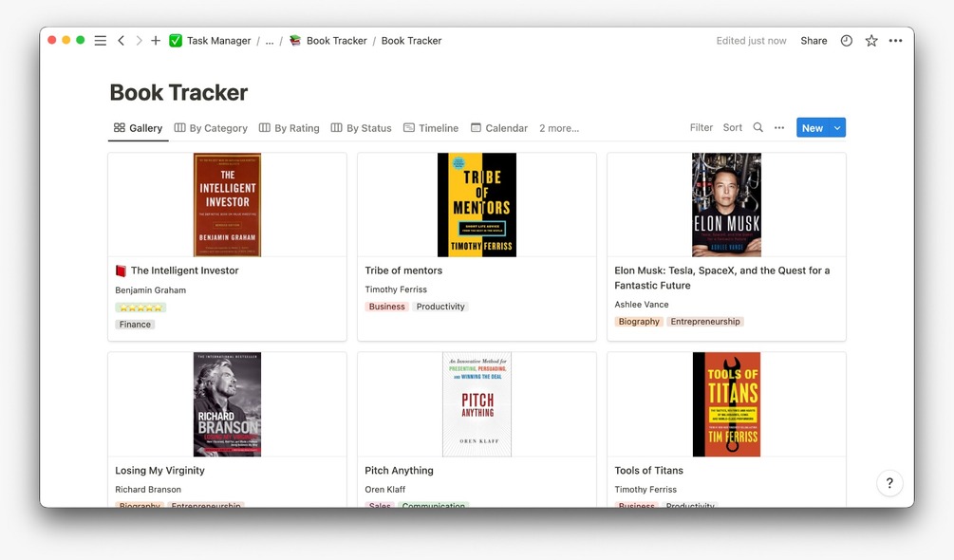The image size is (954, 560).
Task: Click the blue New button
Action: coord(813,128)
